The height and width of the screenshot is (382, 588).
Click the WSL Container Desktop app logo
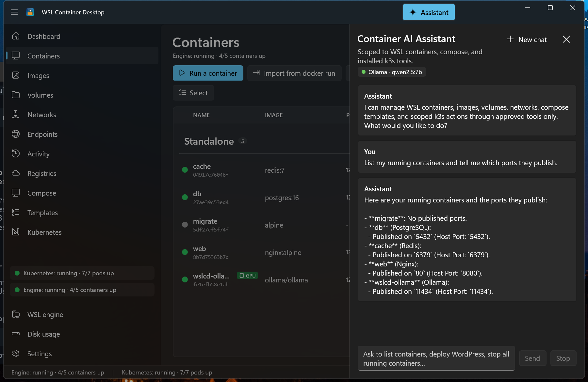click(x=30, y=12)
